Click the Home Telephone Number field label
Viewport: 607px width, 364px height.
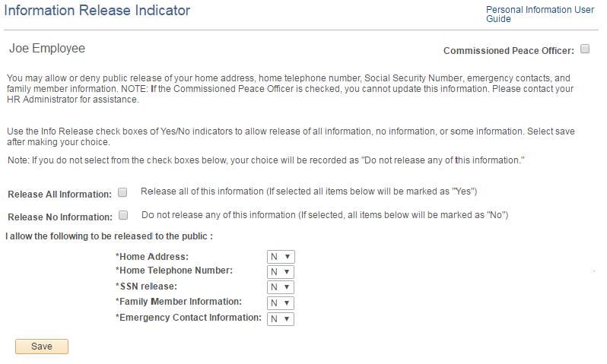click(x=173, y=271)
